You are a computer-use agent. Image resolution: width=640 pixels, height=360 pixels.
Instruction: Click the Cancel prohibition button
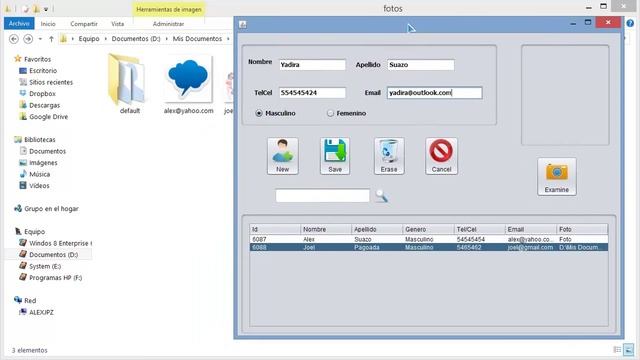click(441, 156)
